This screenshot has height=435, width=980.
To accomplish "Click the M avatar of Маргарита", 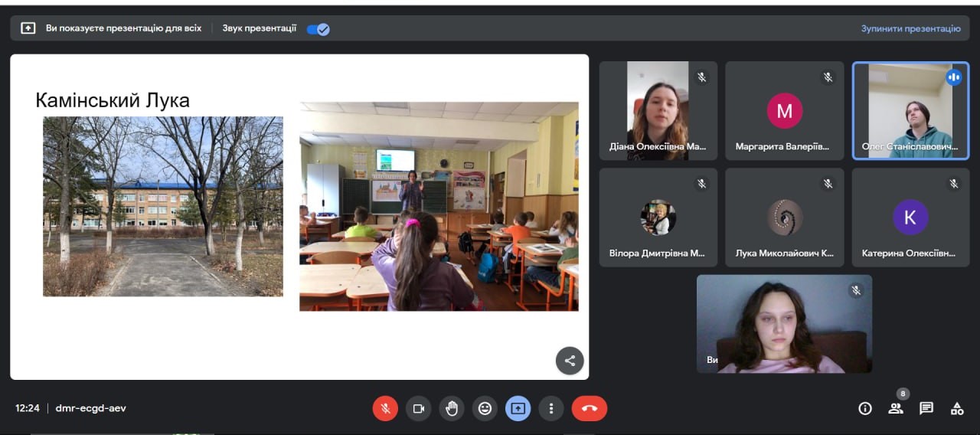I will [x=785, y=111].
